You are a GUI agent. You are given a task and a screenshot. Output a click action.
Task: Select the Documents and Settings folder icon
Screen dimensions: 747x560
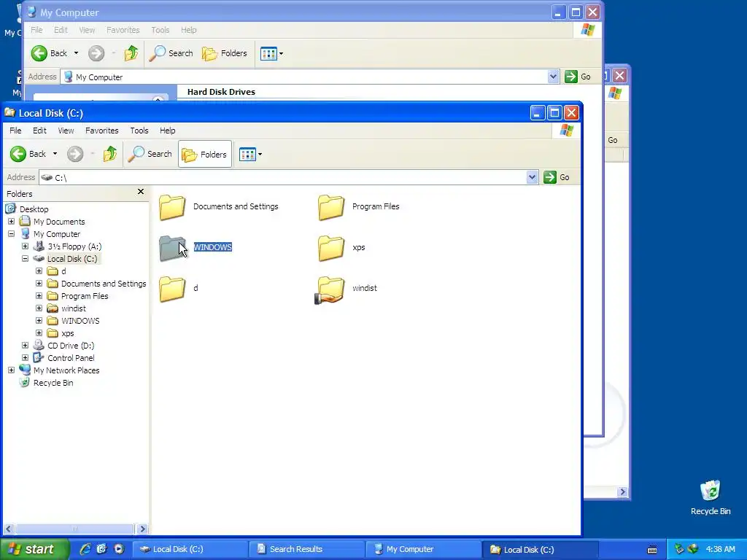click(x=172, y=207)
